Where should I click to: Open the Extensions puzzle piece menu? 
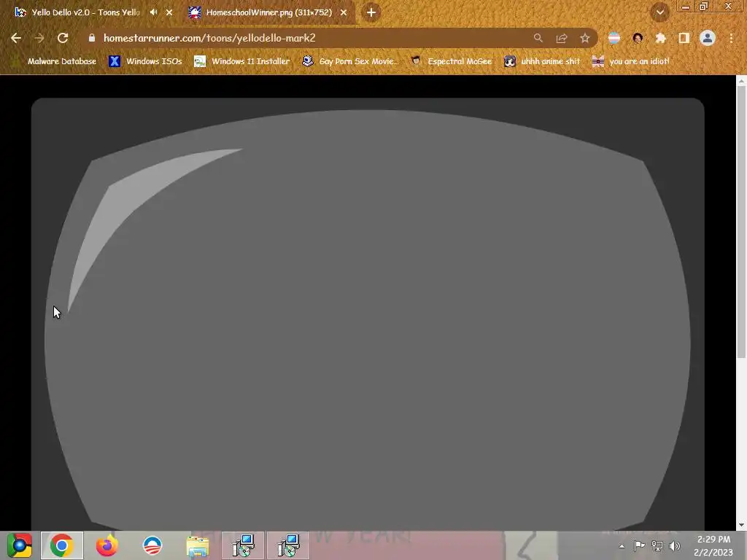coord(661,38)
